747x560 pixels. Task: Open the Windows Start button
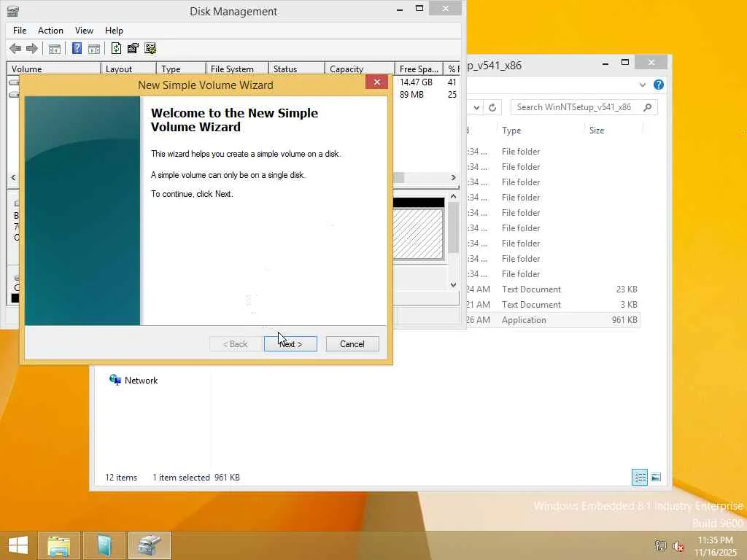coord(18,545)
